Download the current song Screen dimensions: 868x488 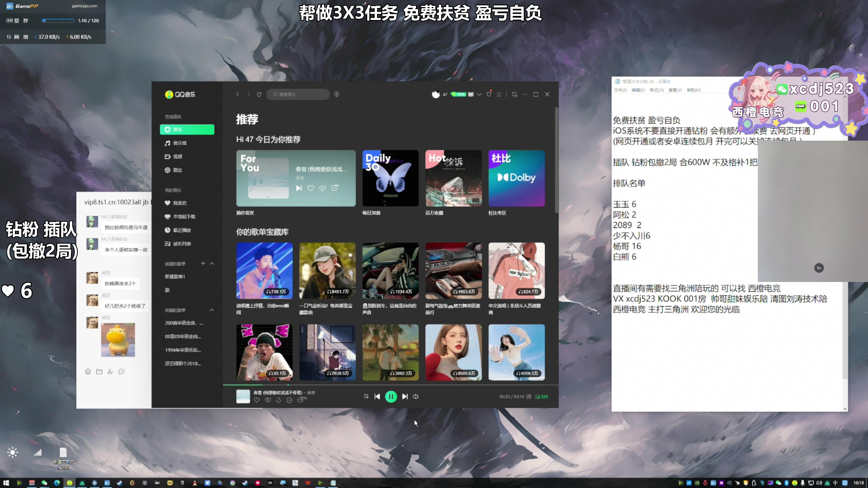(x=278, y=400)
